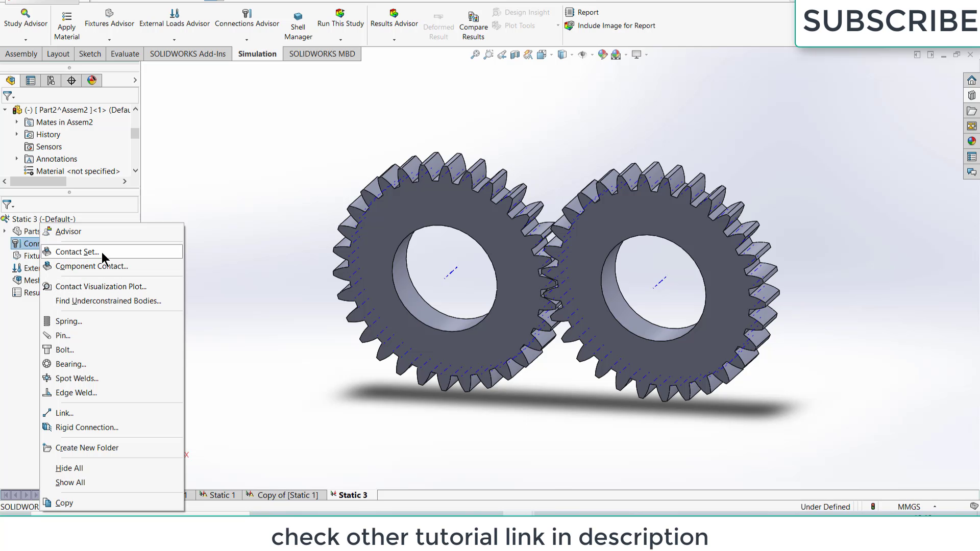Screen dimensions: 980x551
Task: Select Contact Set in the context menu
Action: [x=78, y=252]
